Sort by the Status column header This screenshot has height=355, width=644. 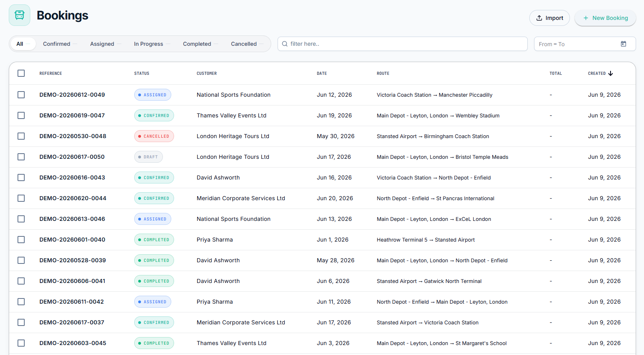click(x=142, y=73)
